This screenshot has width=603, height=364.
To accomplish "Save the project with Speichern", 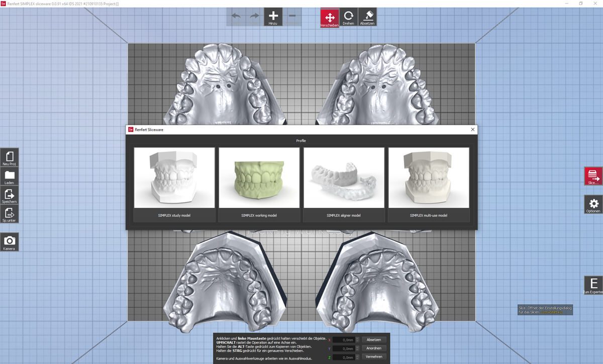I will tap(10, 195).
